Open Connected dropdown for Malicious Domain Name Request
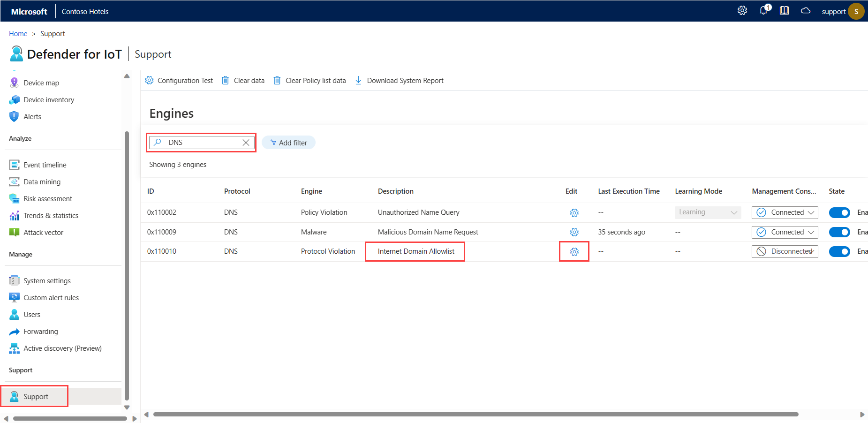 [785, 232]
